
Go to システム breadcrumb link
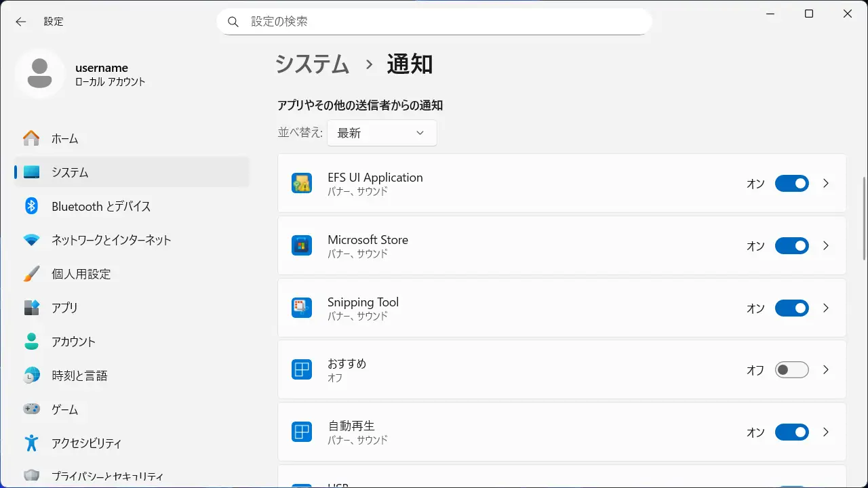312,64
